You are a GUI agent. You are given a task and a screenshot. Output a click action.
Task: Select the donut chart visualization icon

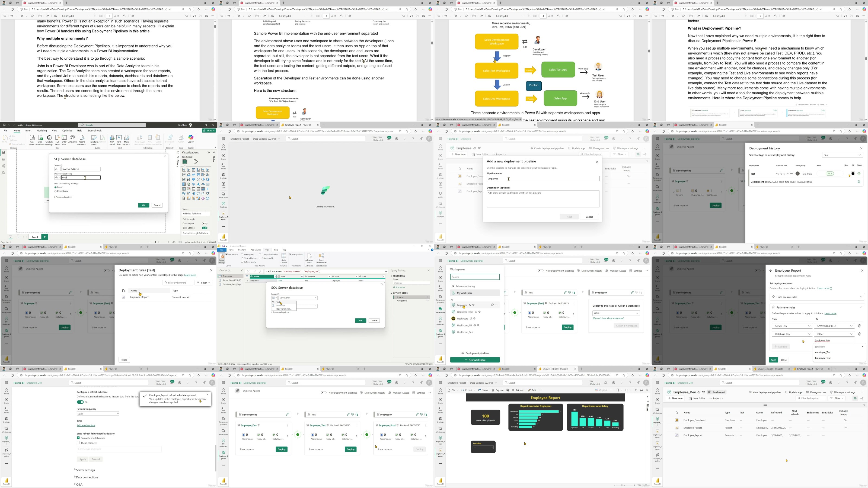208,179
